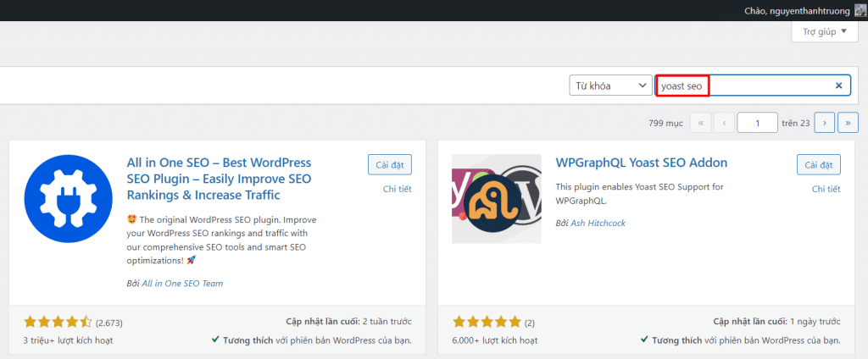Open the Chào, nguyenthanhtruong account menu
Image resolution: width=868 pixels, height=359 pixels.
[x=798, y=9]
